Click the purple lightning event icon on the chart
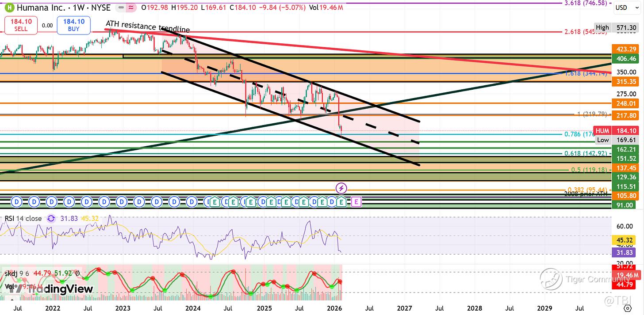The height and width of the screenshot is (315, 644). click(x=341, y=188)
